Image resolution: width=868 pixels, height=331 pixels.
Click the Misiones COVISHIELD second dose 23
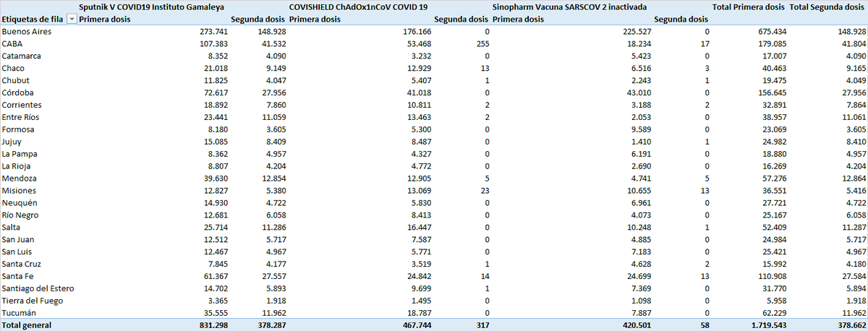pyautogui.click(x=485, y=191)
